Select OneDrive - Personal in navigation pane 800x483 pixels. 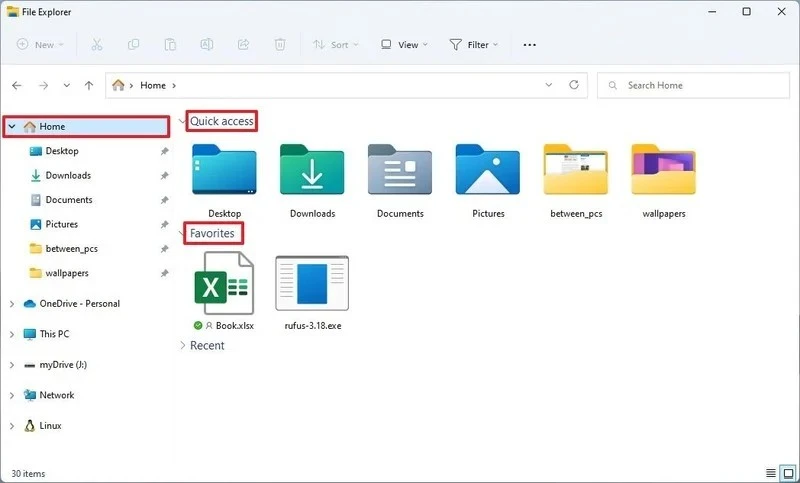coord(79,304)
